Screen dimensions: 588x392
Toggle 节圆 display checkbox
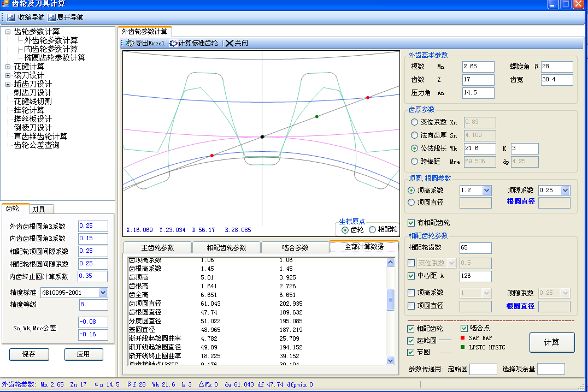[x=410, y=352]
